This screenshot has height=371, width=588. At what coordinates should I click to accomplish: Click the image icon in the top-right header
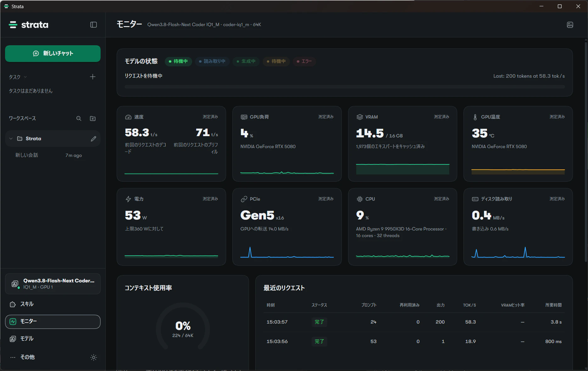tap(570, 25)
